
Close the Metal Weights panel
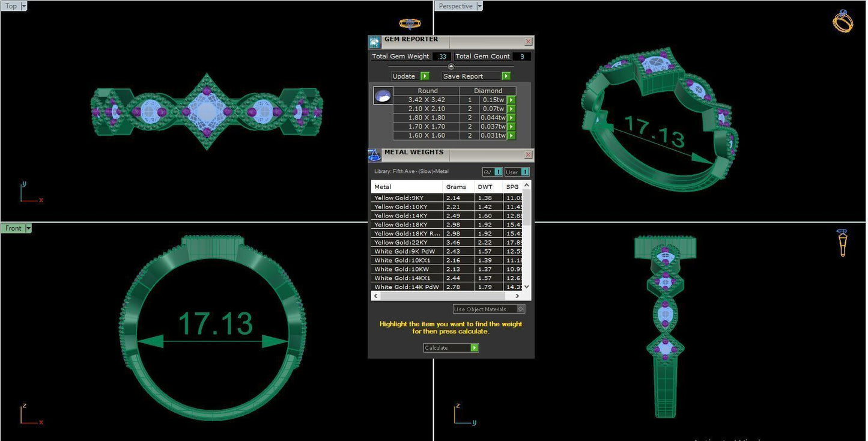[x=528, y=154]
